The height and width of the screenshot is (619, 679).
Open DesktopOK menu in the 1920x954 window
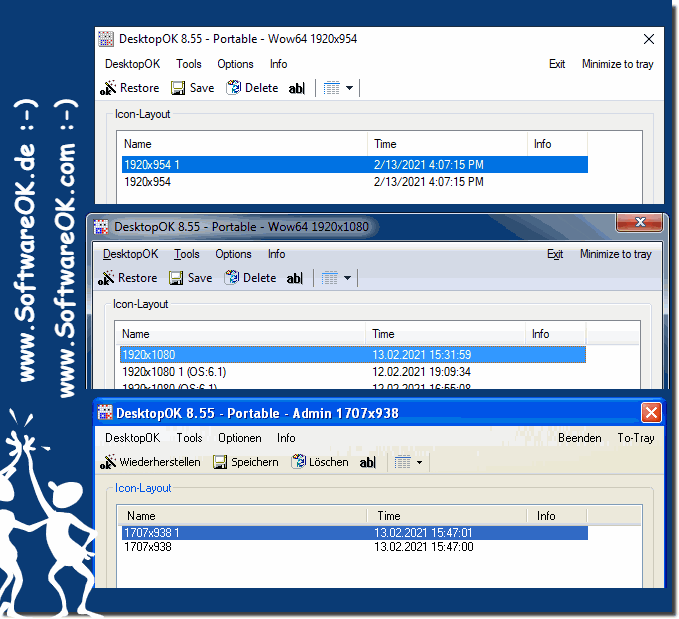pos(133,64)
